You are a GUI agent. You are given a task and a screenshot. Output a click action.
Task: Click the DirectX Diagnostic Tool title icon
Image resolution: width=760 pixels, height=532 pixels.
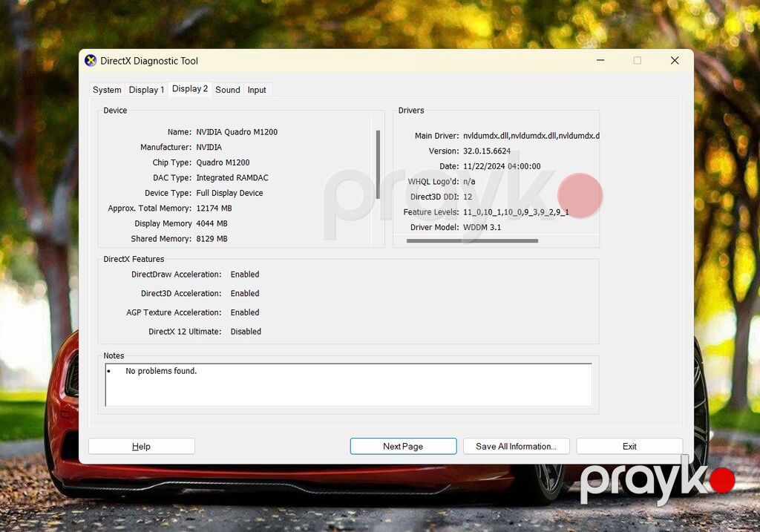click(91, 61)
